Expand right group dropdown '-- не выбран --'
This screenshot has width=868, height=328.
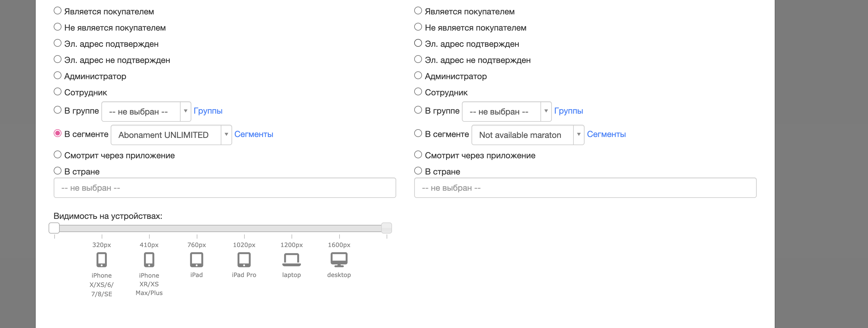(507, 112)
